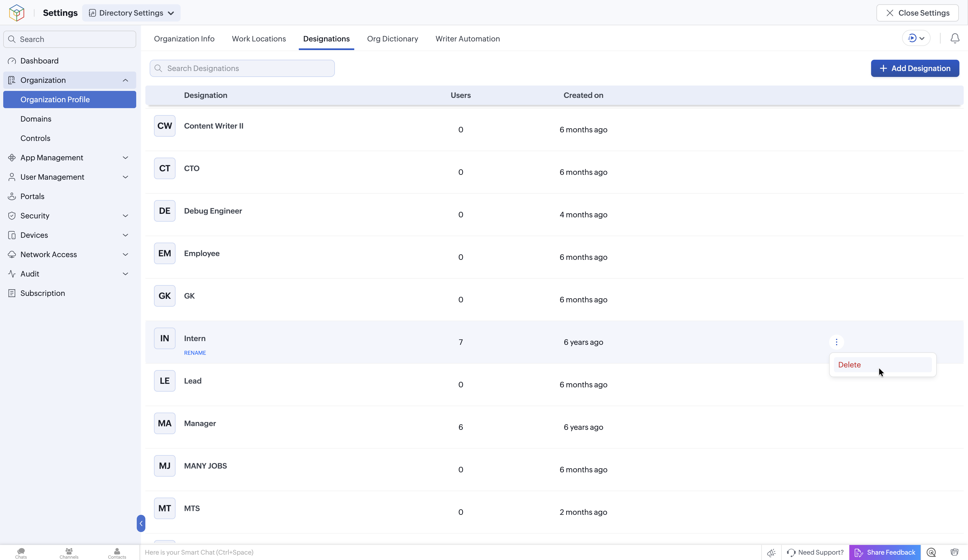Select the Designations tab
The width and height of the screenshot is (968, 560).
click(327, 39)
